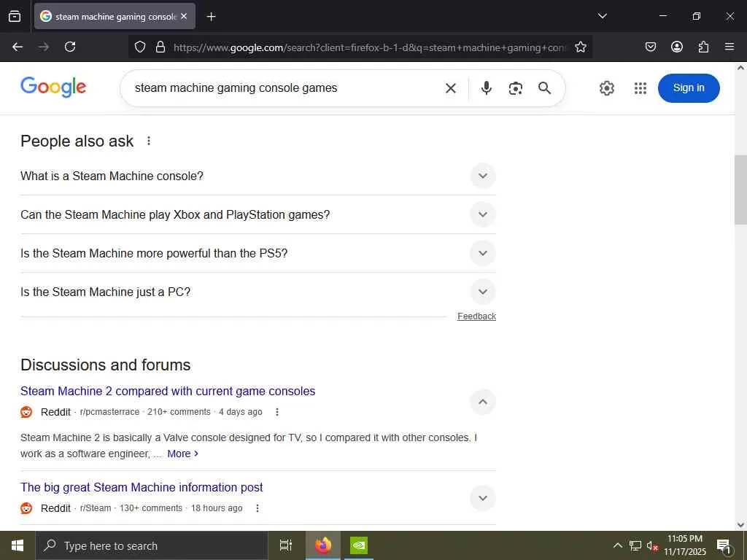Viewport: 747px width, 560px height.
Task: Open Google quick settings gear
Action: click(x=606, y=88)
